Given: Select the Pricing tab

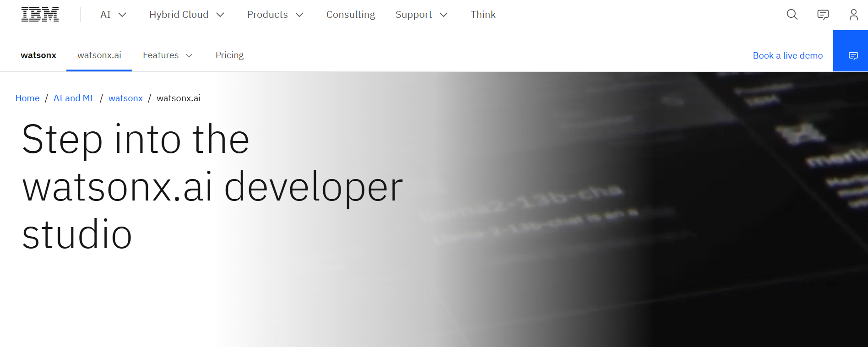Looking at the screenshot, I should coord(230,55).
